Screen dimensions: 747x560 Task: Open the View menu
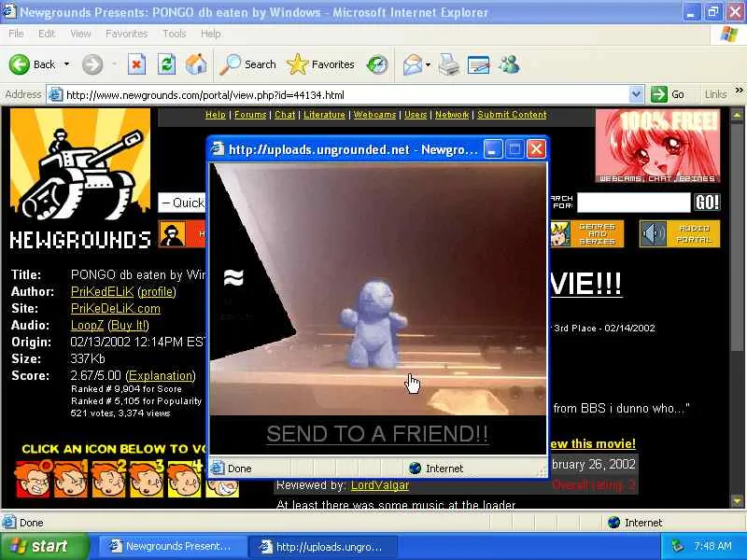pyautogui.click(x=80, y=34)
